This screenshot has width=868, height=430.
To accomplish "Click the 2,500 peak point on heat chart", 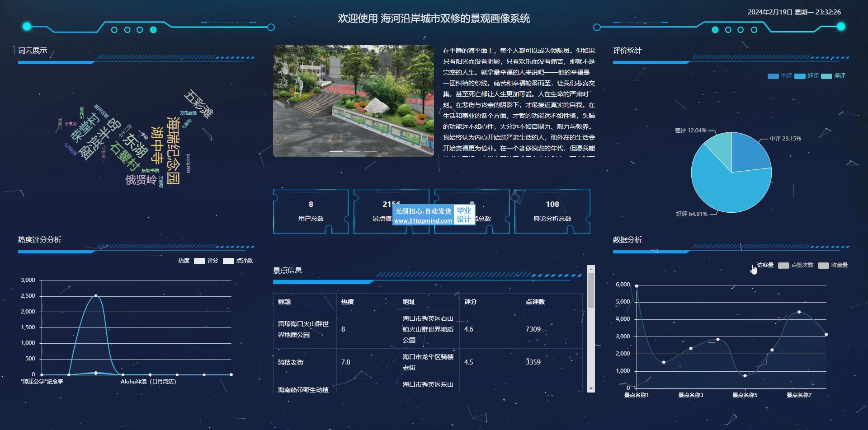I will coord(96,296).
